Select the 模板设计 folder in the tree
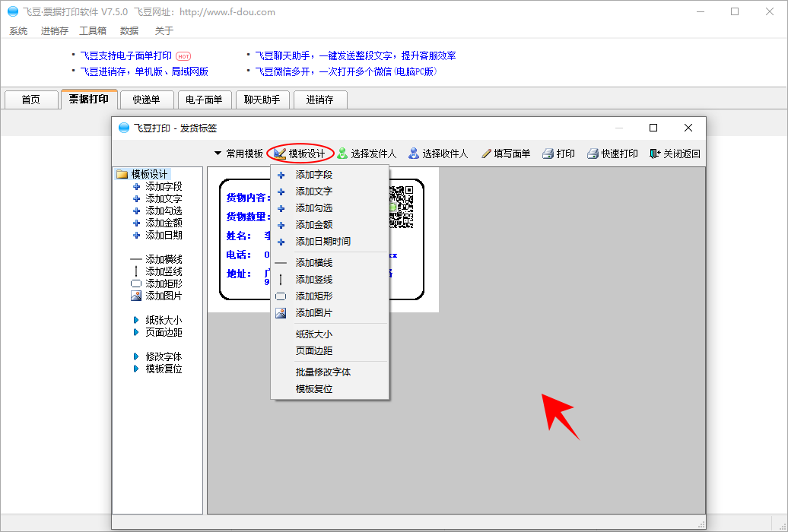The height and width of the screenshot is (532, 788). pyautogui.click(x=143, y=174)
